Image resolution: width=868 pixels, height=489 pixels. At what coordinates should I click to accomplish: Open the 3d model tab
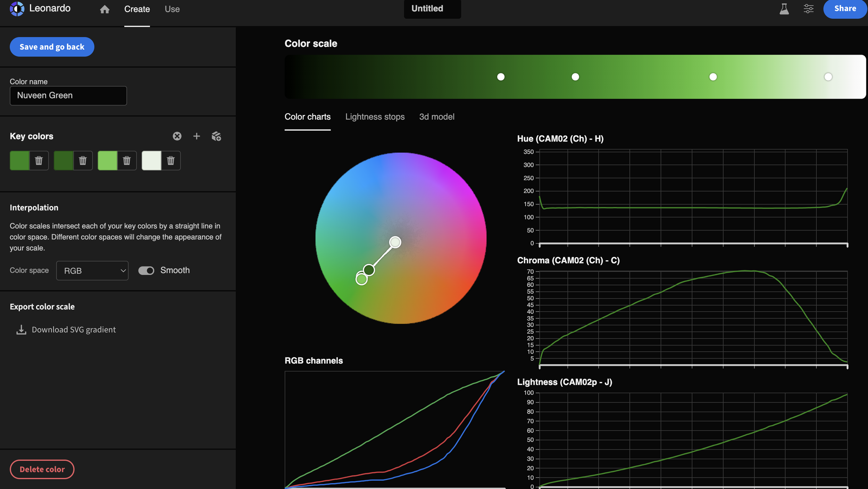pos(437,117)
